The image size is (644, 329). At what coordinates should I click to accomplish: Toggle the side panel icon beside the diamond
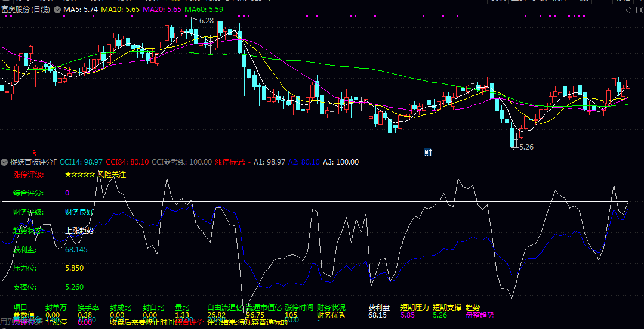tap(638, 10)
